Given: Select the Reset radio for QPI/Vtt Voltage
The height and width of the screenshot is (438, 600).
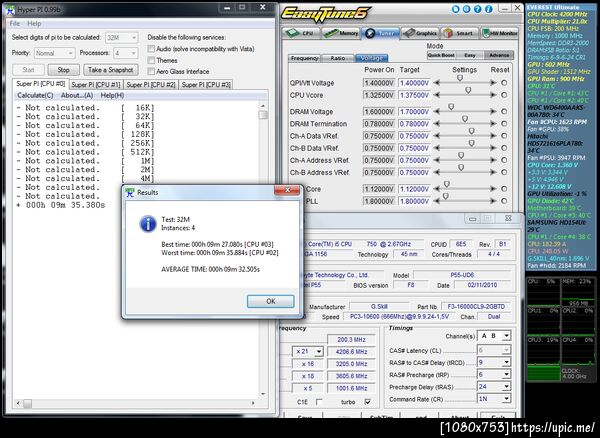Looking at the screenshot, I should pos(504,83).
